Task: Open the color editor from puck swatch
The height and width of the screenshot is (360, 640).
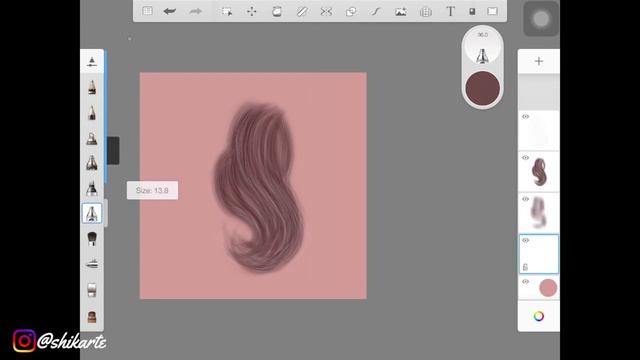Action: [x=482, y=88]
